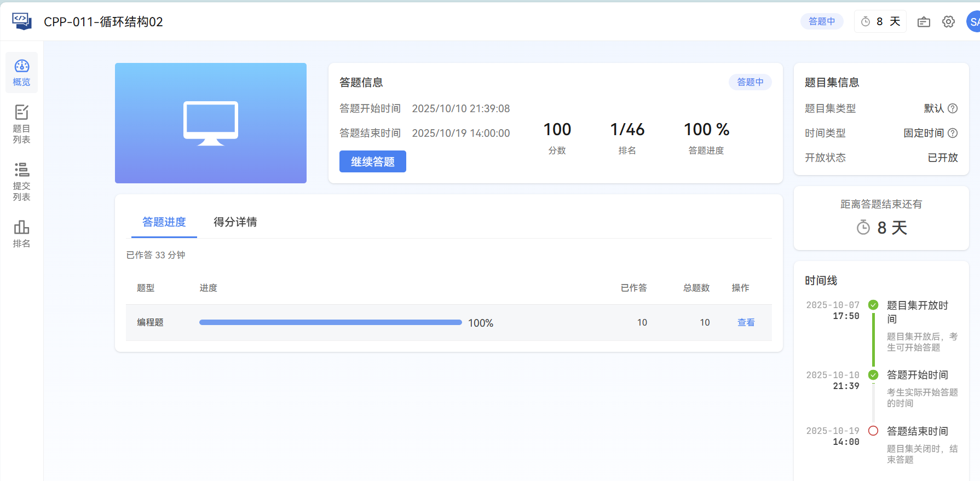Click the code monitor logo icon

[22, 21]
